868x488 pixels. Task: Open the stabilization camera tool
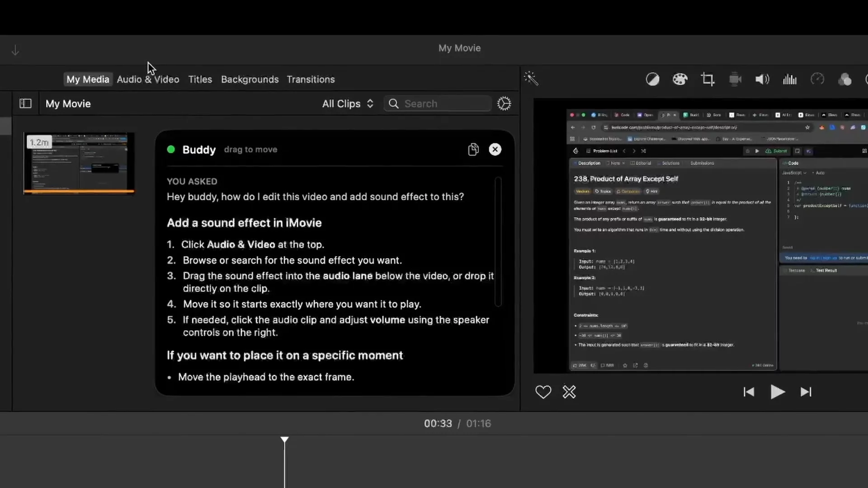point(735,80)
